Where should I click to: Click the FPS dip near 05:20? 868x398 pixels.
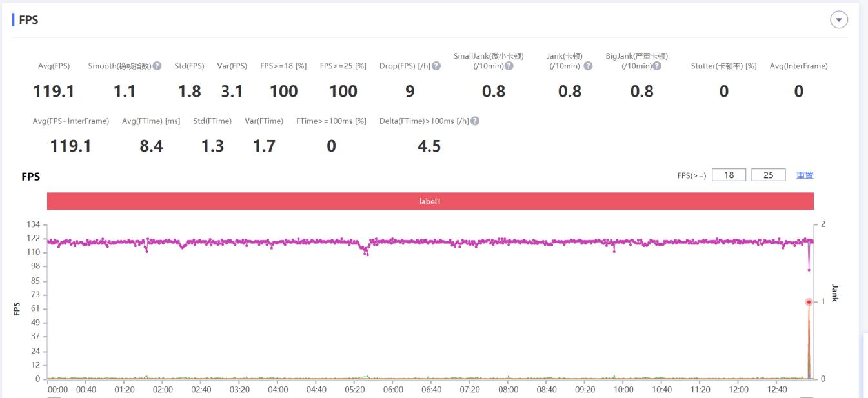pyautogui.click(x=367, y=253)
